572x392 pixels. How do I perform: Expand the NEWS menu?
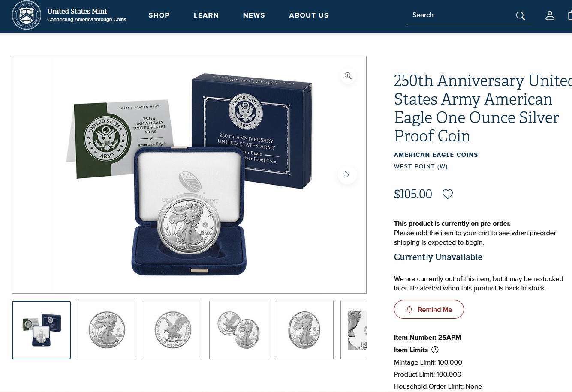click(x=254, y=15)
